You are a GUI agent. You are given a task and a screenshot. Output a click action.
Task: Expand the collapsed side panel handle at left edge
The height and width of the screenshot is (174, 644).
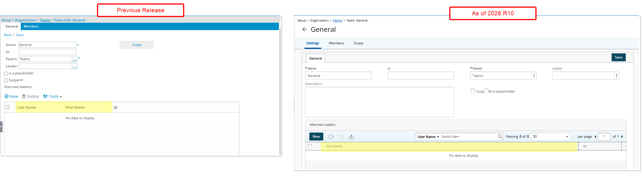pos(1,127)
